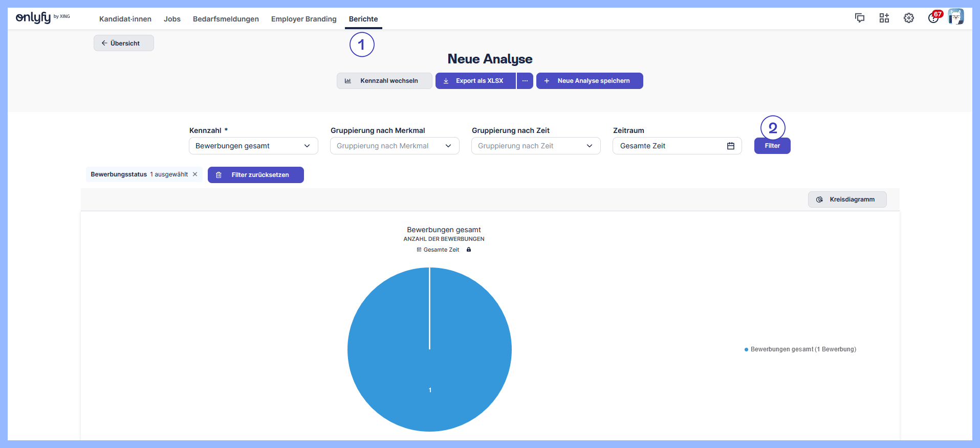Screen dimensions: 980x448
Task: Remove the Bewerbungsstatus filter chip
Action: coord(195,174)
